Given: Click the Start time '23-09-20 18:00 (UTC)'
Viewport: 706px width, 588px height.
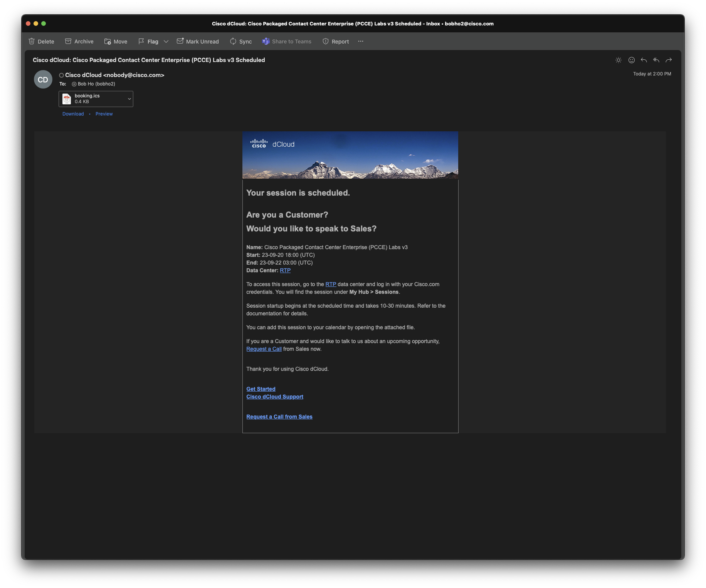Looking at the screenshot, I should pyautogui.click(x=288, y=255).
